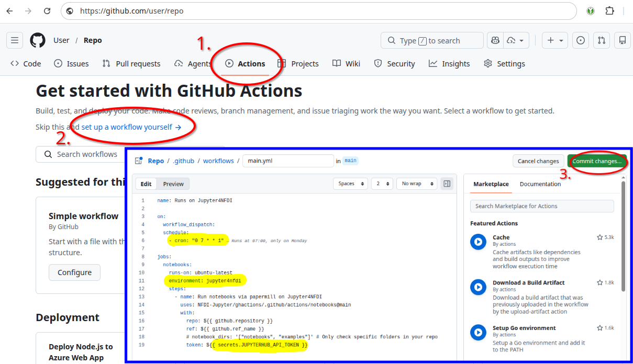Image resolution: width=633 pixels, height=364 pixels.
Task: Expand the plus create-new dropdown
Action: [x=555, y=40]
